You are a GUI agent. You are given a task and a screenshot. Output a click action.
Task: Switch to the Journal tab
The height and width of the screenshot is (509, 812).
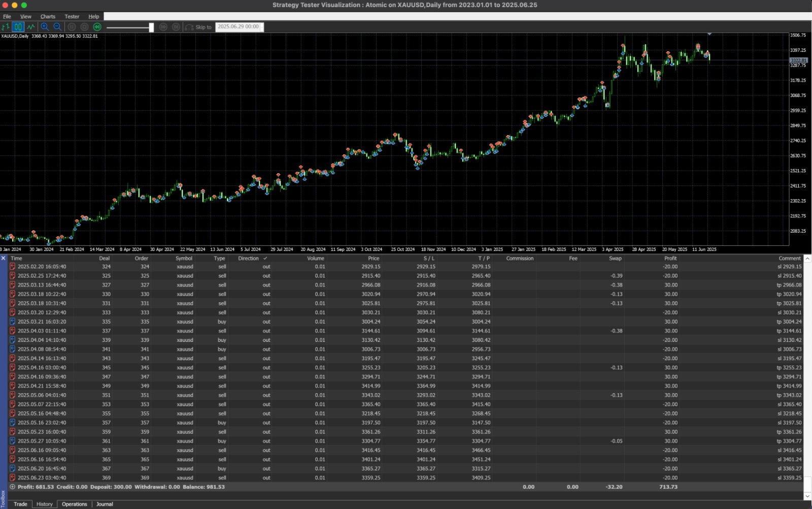[x=105, y=504]
